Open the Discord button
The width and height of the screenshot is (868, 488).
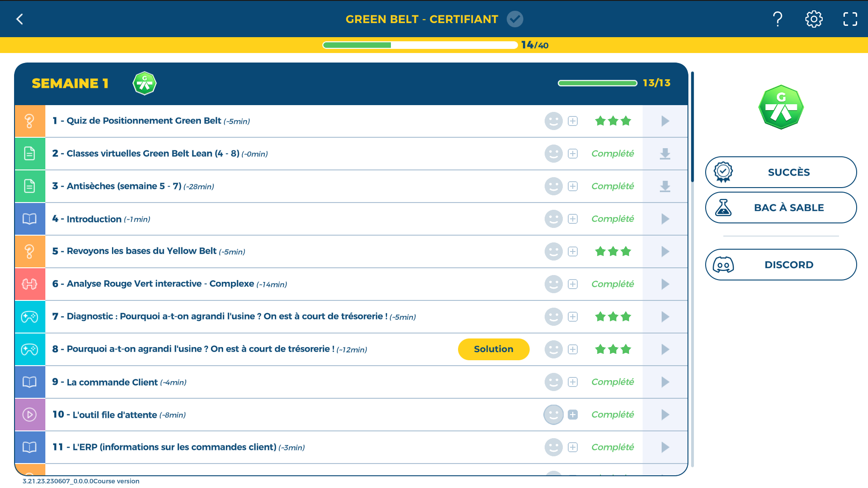[780, 265]
